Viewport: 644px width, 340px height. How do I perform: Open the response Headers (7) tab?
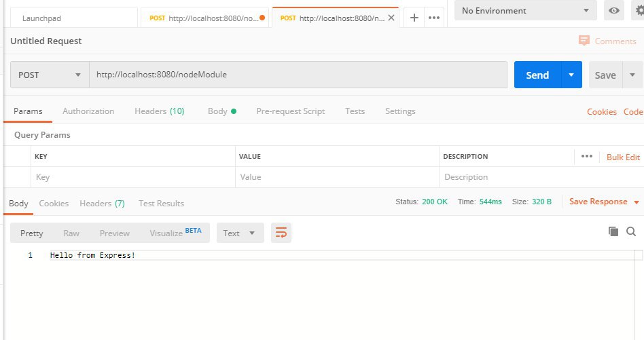pos(103,204)
